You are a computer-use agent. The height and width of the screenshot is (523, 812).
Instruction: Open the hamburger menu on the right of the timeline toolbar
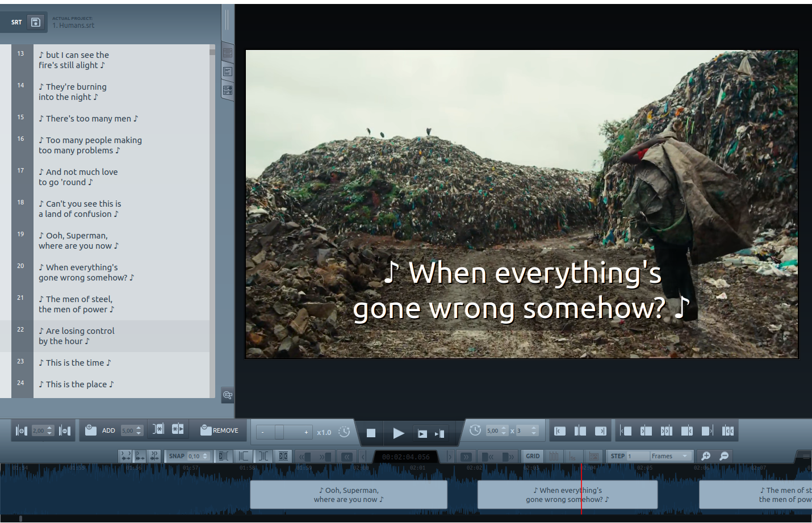(x=806, y=456)
